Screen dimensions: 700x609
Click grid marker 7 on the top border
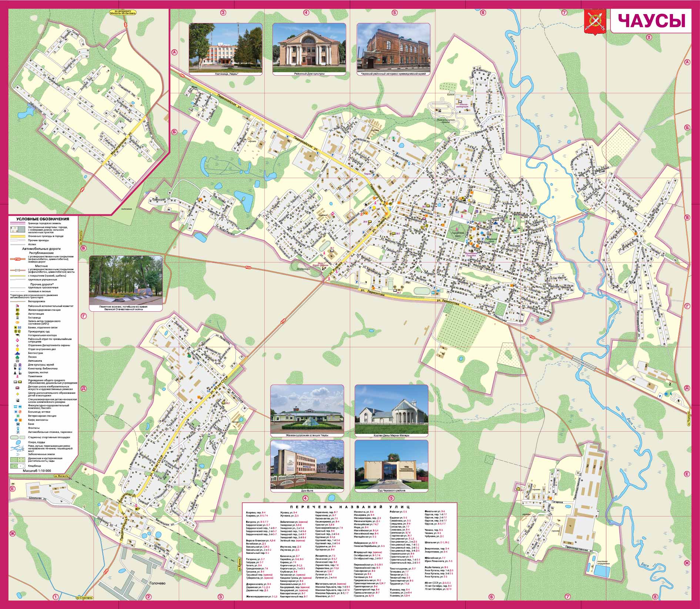point(564,13)
